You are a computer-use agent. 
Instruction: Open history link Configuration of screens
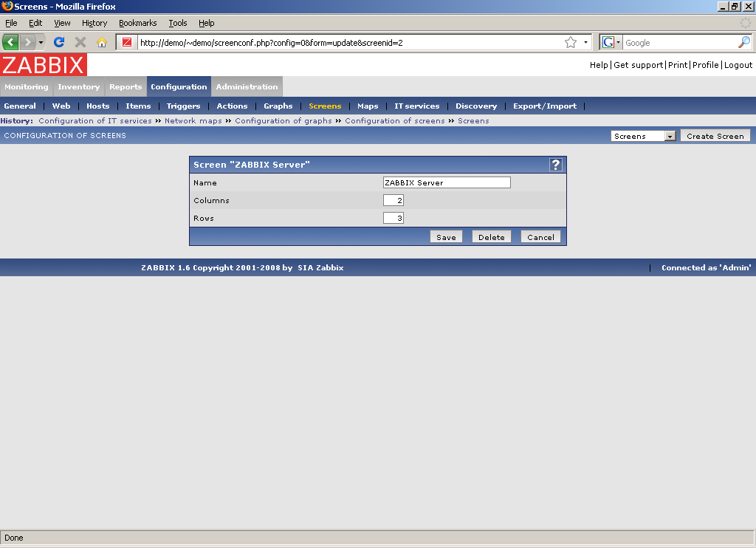pyautogui.click(x=395, y=120)
